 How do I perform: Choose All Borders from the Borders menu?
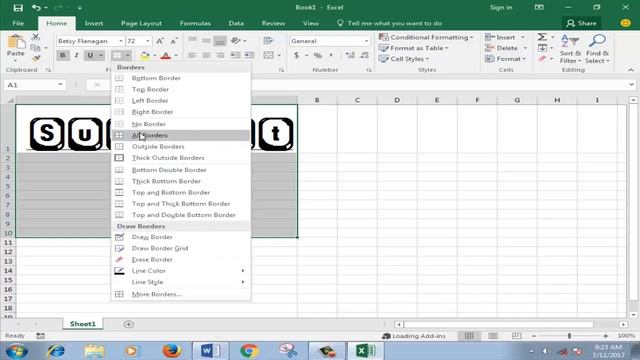[x=180, y=135]
